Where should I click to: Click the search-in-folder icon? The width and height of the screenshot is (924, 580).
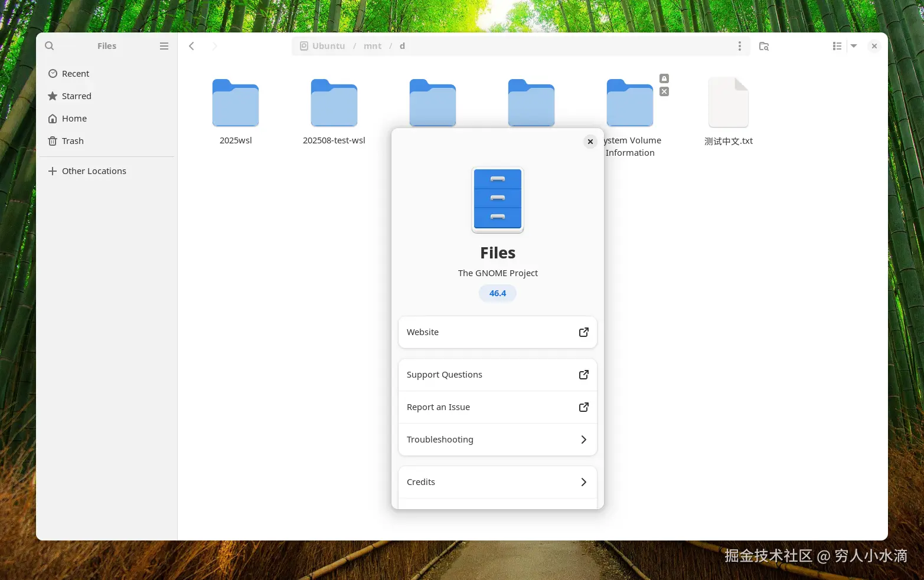764,46
